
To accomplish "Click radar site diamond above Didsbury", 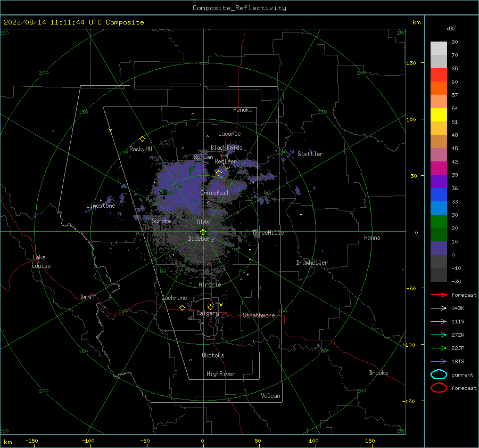I will pyautogui.click(x=203, y=232).
